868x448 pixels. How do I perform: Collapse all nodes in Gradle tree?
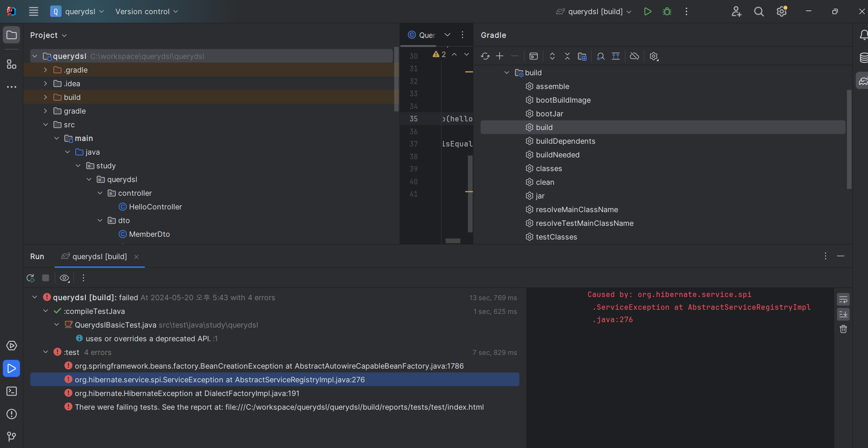[567, 56]
